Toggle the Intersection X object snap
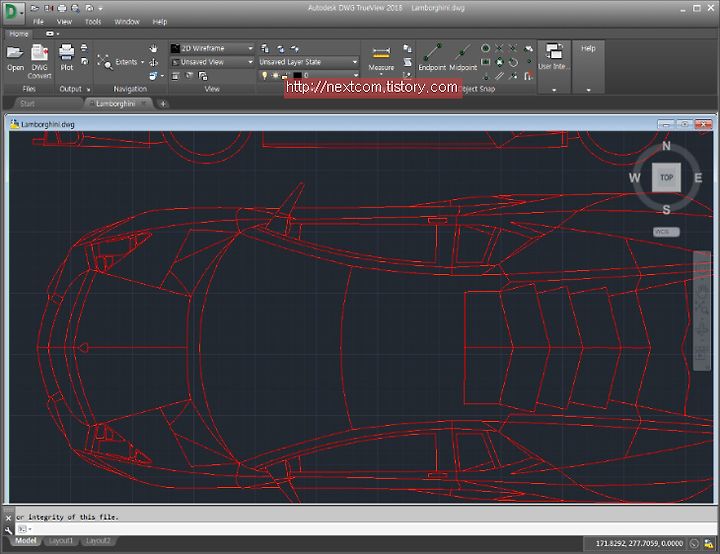720x554 pixels. pos(500,48)
